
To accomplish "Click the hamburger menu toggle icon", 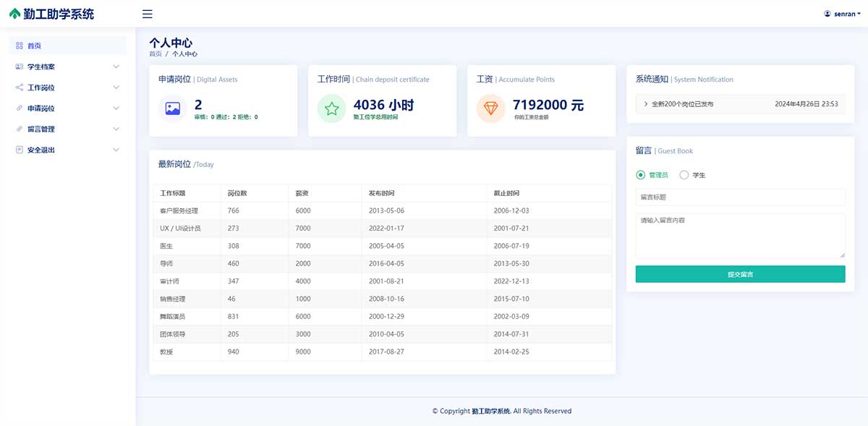I will pyautogui.click(x=148, y=14).
